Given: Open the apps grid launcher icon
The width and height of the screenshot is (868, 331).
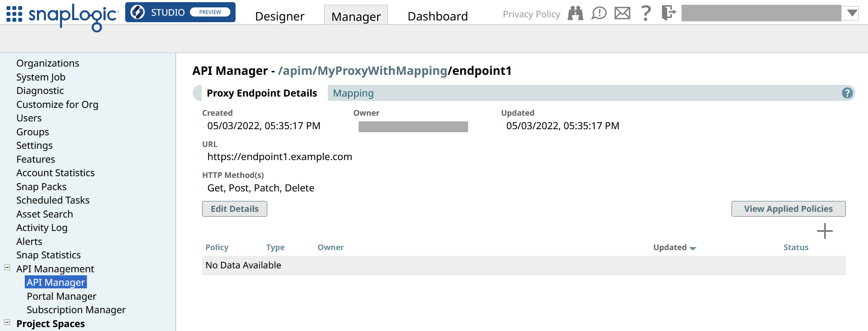Looking at the screenshot, I should coord(14,14).
